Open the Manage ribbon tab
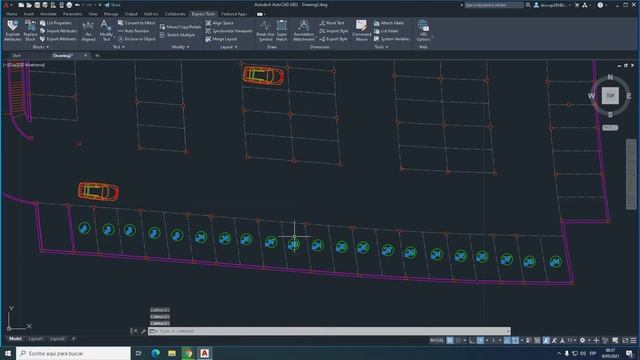640x360 pixels. pyautogui.click(x=111, y=14)
